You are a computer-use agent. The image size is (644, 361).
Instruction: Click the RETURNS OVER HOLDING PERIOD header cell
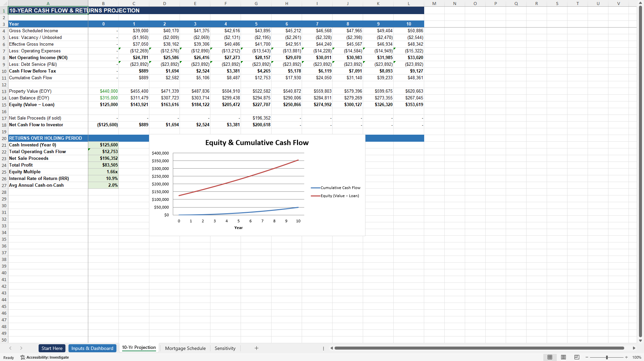tap(48, 138)
